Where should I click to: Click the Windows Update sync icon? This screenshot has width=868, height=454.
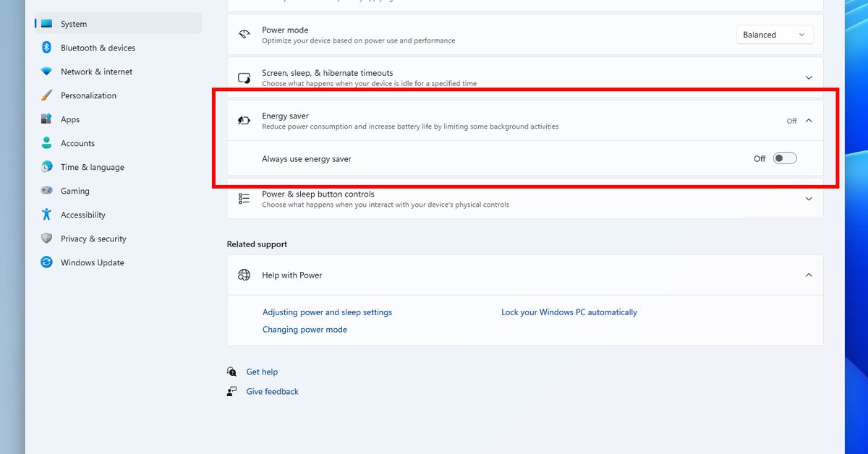point(46,262)
